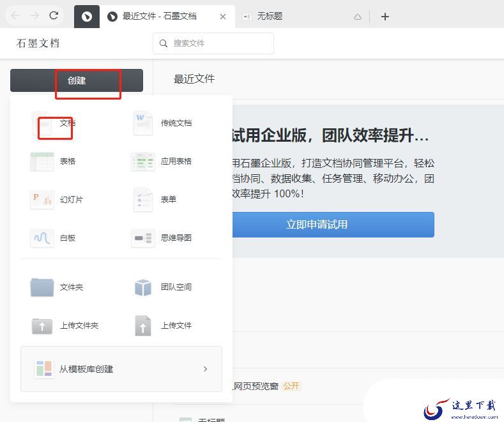Focus the 搜索文件 search field
The height and width of the screenshot is (422, 504).
[x=213, y=43]
